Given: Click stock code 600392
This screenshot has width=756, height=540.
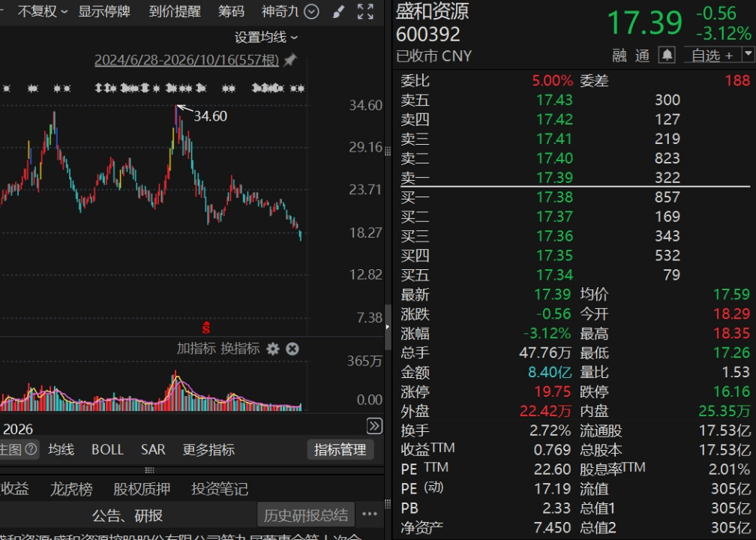Looking at the screenshot, I should point(428,34).
